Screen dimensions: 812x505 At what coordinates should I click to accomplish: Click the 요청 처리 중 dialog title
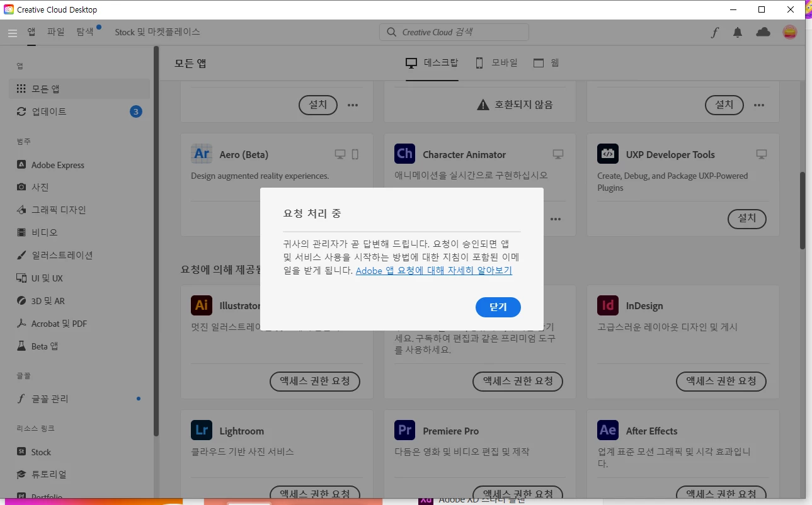[312, 213]
